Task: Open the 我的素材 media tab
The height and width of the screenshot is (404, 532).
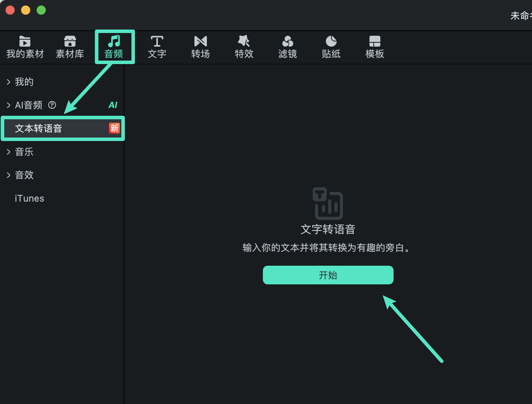Action: click(25, 47)
